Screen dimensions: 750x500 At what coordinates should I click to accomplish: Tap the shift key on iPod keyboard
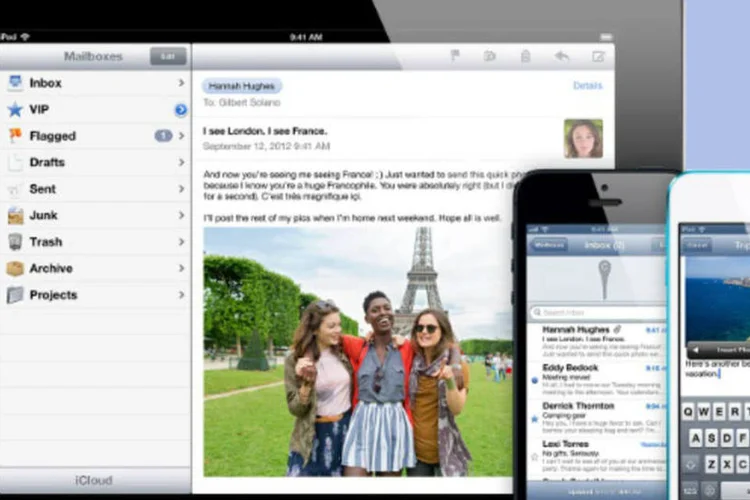coord(691,464)
